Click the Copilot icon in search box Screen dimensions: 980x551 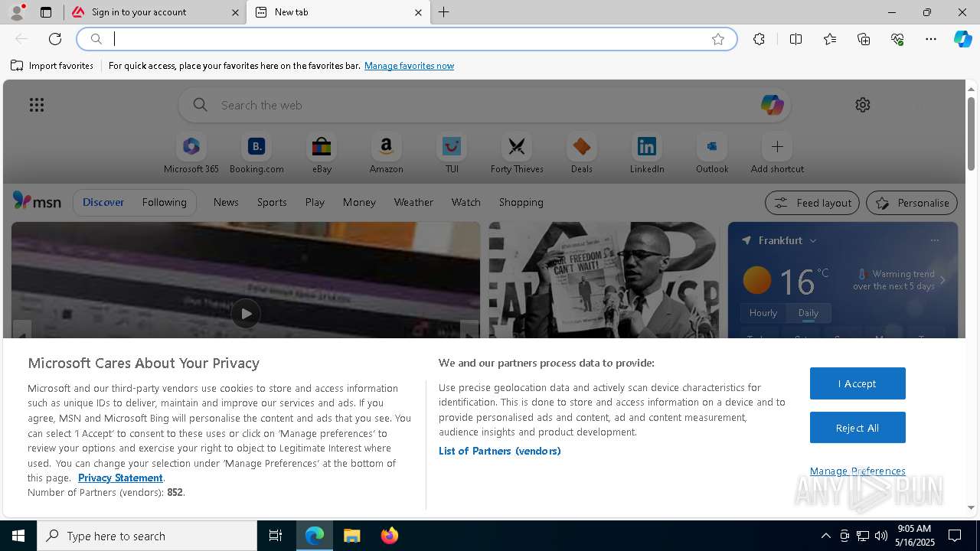772,105
